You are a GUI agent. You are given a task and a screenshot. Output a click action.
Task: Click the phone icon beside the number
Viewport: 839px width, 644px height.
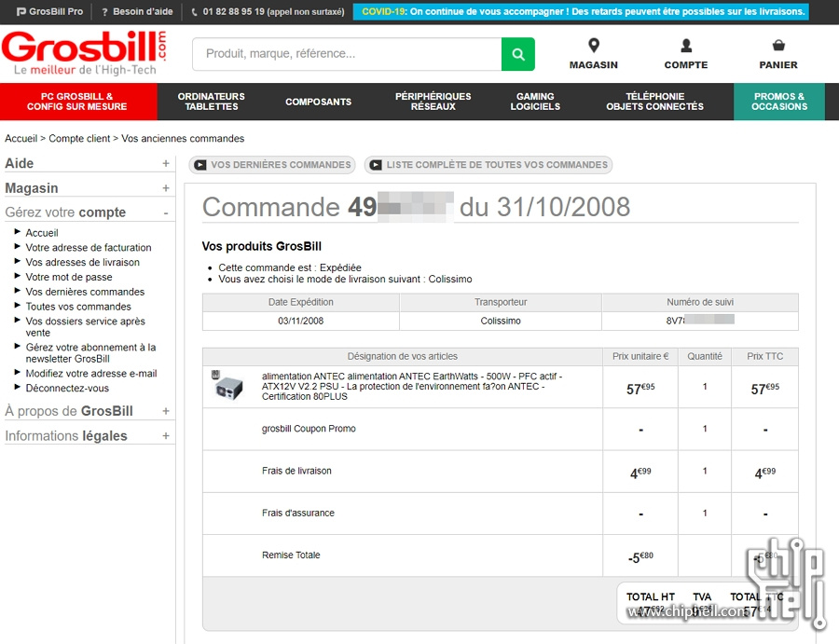point(194,12)
